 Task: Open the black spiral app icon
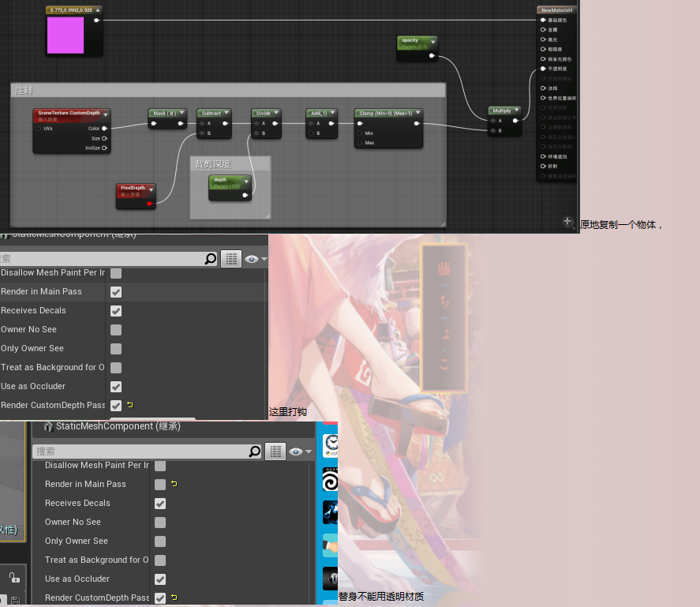tap(331, 479)
